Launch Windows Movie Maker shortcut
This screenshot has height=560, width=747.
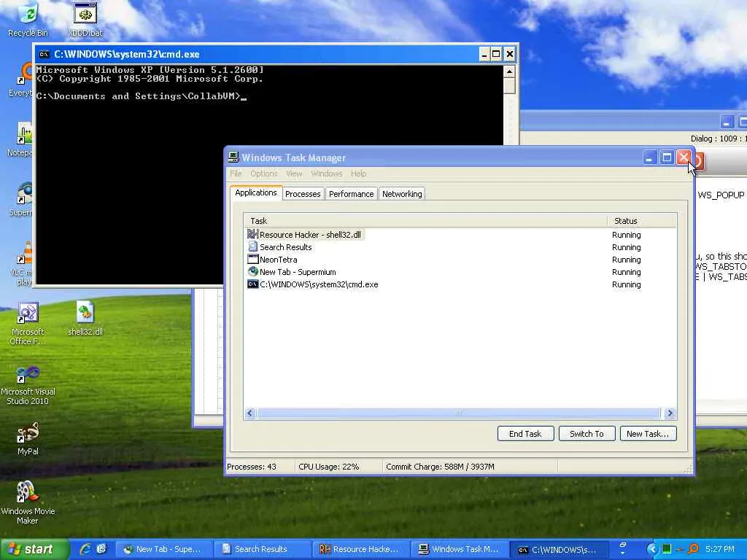(x=28, y=502)
